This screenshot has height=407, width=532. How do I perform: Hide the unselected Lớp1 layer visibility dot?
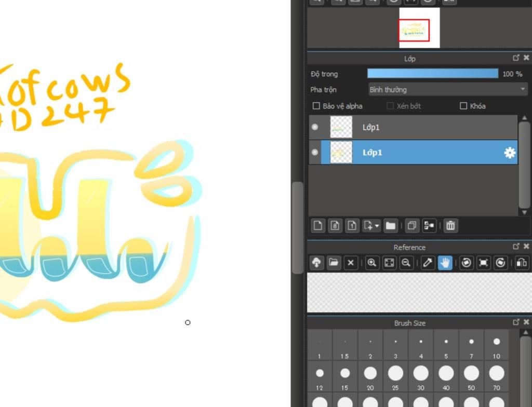click(x=315, y=127)
